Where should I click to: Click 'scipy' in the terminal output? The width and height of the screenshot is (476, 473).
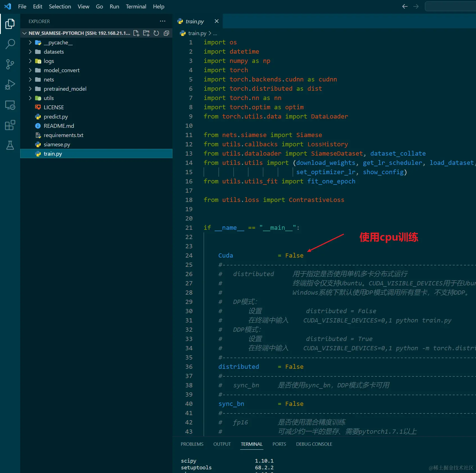click(x=189, y=461)
